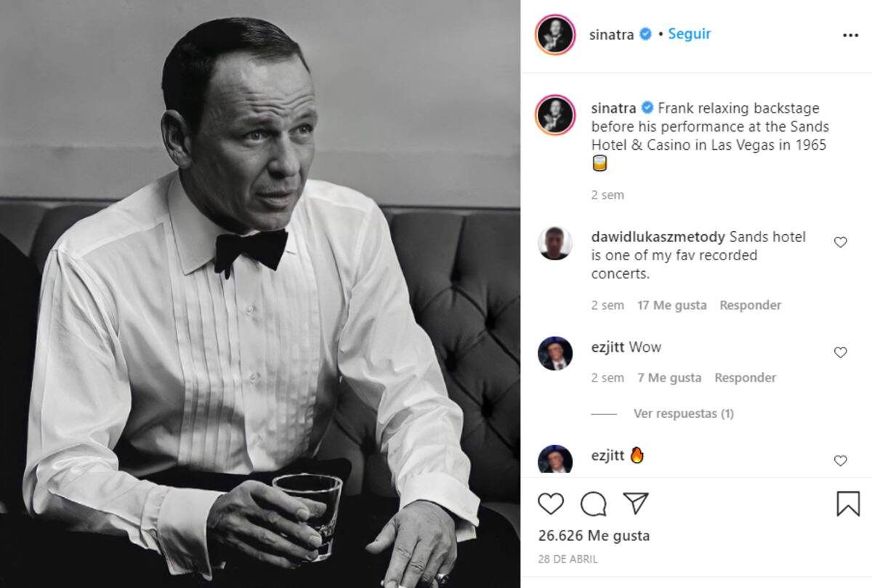Show the "26.626 Me gusta" likes list
This screenshot has width=872, height=588.
tap(594, 536)
